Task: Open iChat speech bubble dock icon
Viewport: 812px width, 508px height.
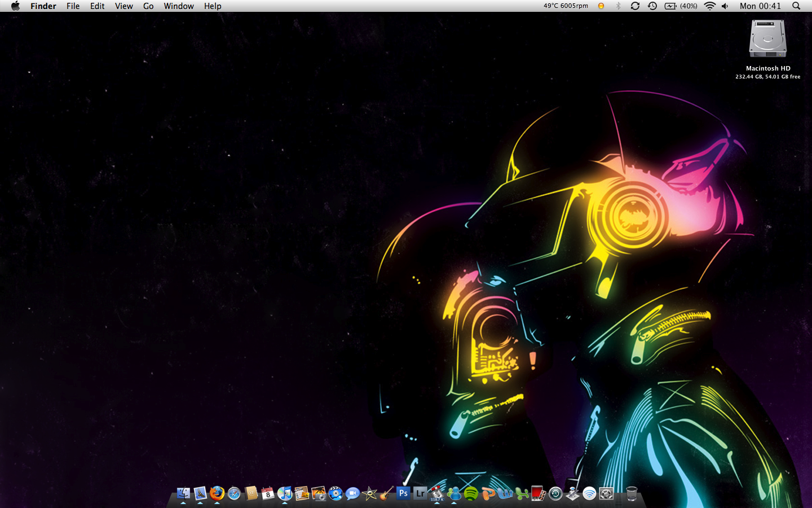Action: click(x=352, y=493)
